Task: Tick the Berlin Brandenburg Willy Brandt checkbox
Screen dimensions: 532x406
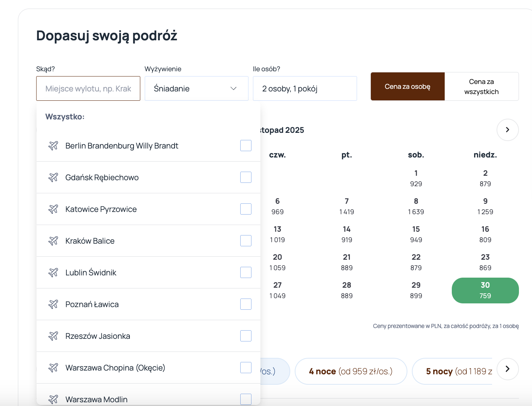Action: 246,146
